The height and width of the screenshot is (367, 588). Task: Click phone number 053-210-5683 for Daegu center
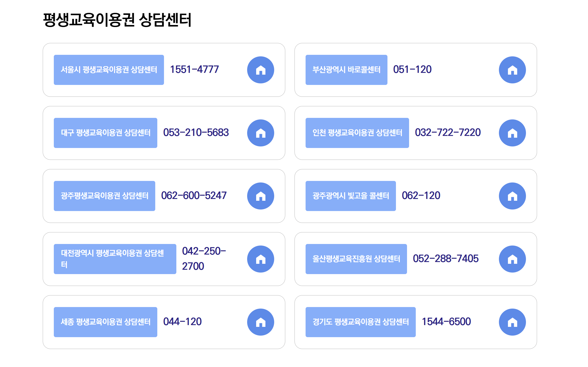tap(196, 133)
